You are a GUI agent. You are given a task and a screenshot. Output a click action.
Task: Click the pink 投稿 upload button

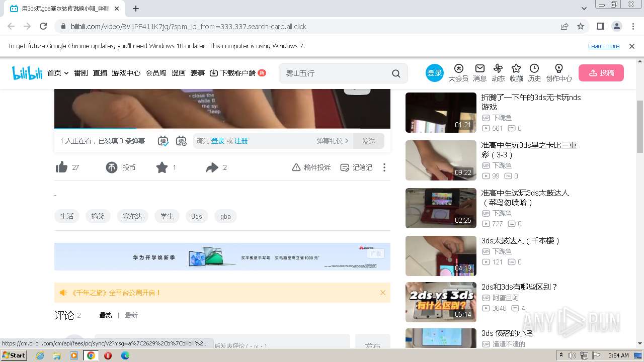click(601, 73)
